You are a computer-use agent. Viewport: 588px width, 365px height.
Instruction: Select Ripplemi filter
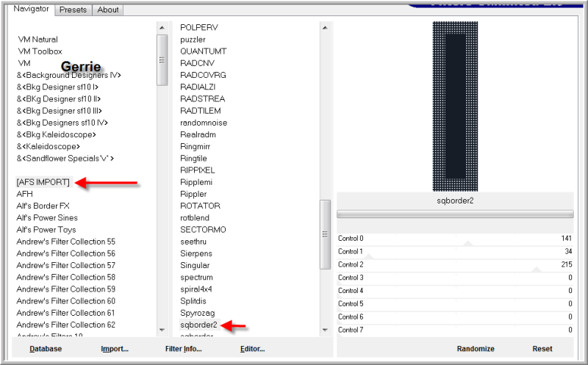pos(196,182)
